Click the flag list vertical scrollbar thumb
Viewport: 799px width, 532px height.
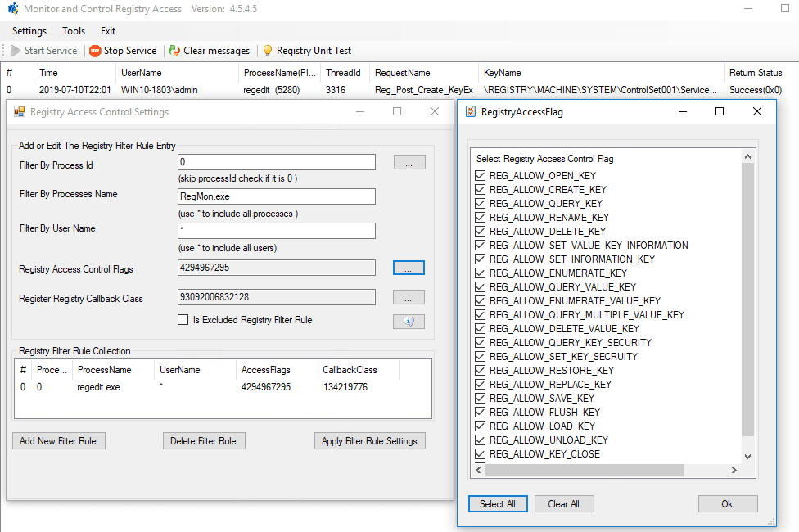pos(747,300)
